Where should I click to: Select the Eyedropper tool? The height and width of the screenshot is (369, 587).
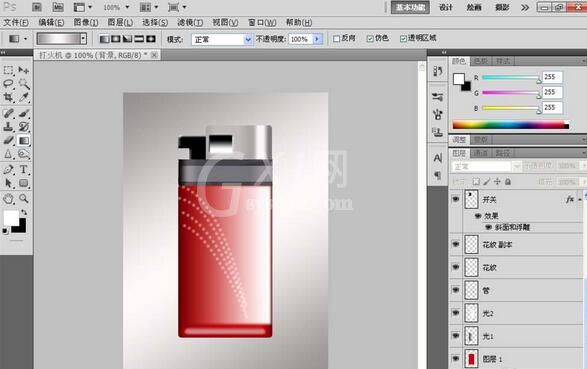tap(24, 98)
